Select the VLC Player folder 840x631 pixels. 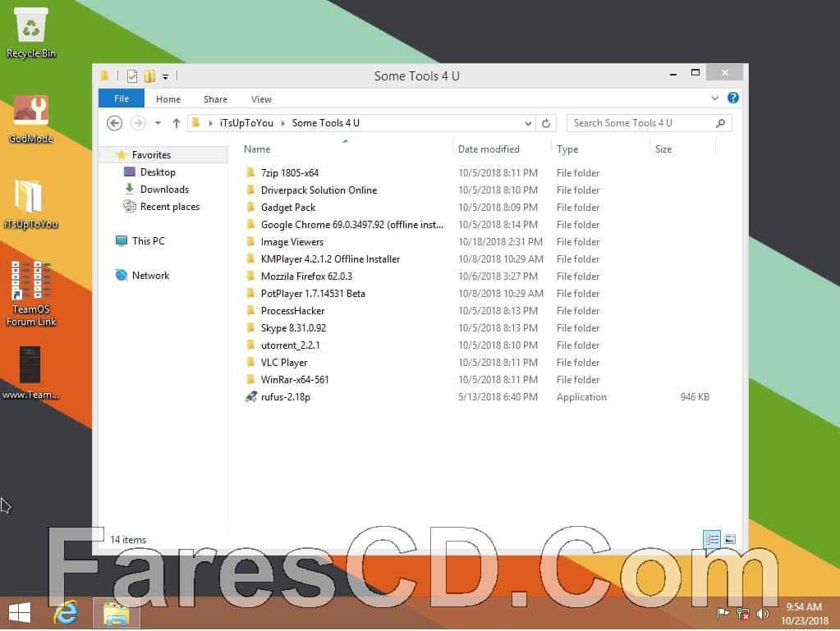pyautogui.click(x=284, y=363)
